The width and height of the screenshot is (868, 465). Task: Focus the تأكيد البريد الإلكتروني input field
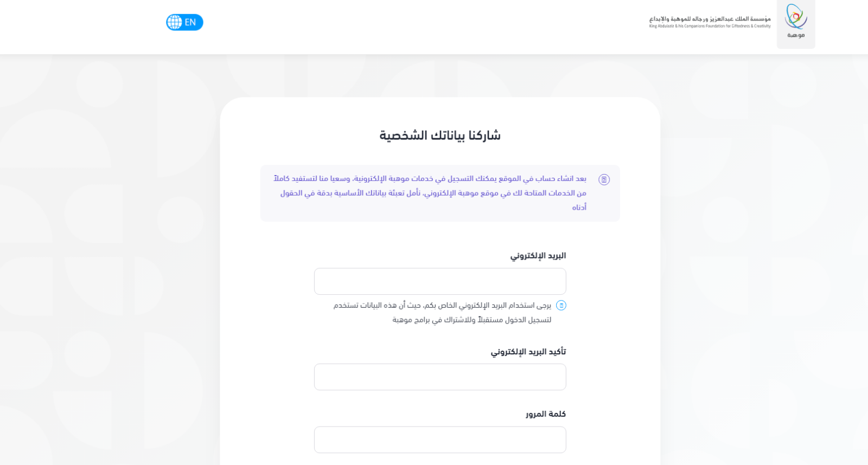[x=440, y=377]
